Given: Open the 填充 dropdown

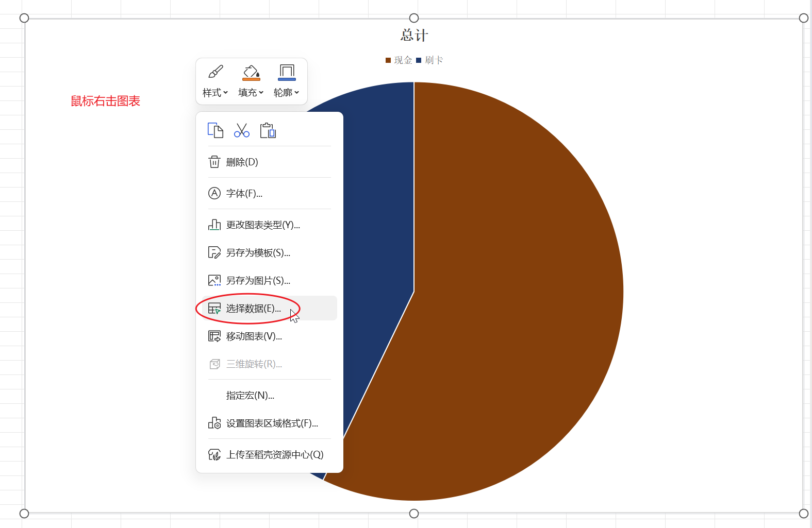Looking at the screenshot, I should (x=251, y=93).
